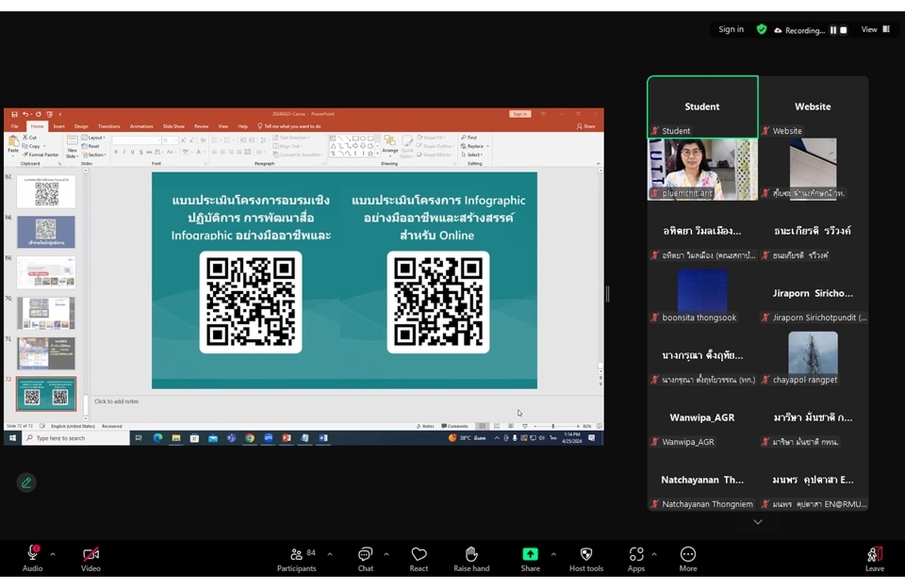The width and height of the screenshot is (905, 588).
Task: Open the Zoom Apps icon
Action: pyautogui.click(x=636, y=554)
